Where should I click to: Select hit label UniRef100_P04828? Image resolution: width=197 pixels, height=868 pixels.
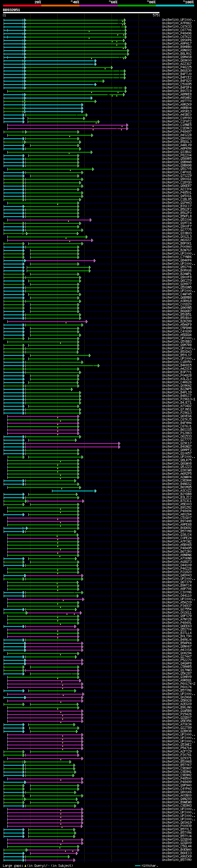pyautogui.click(x=177, y=375)
